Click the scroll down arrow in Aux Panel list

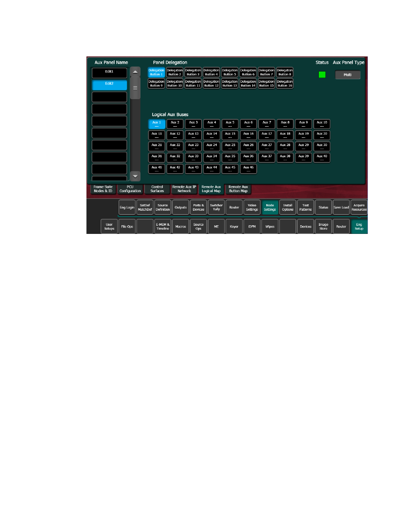pos(135,176)
